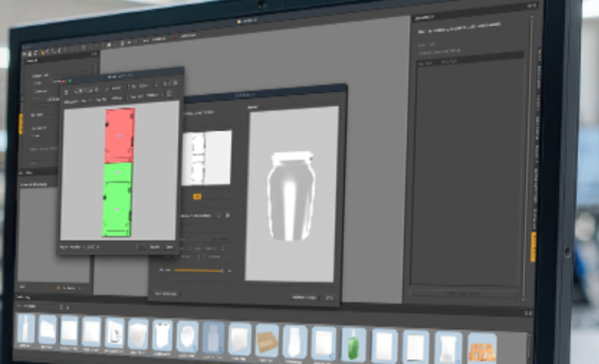Open the orange vertical tab on left edge
The height and width of the screenshot is (364, 599).
20,123
